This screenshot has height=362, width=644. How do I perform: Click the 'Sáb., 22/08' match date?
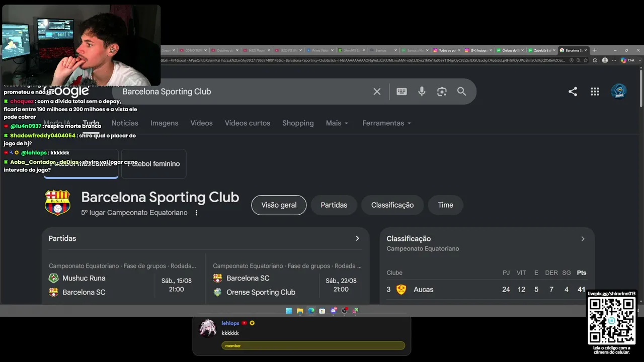pos(341,281)
